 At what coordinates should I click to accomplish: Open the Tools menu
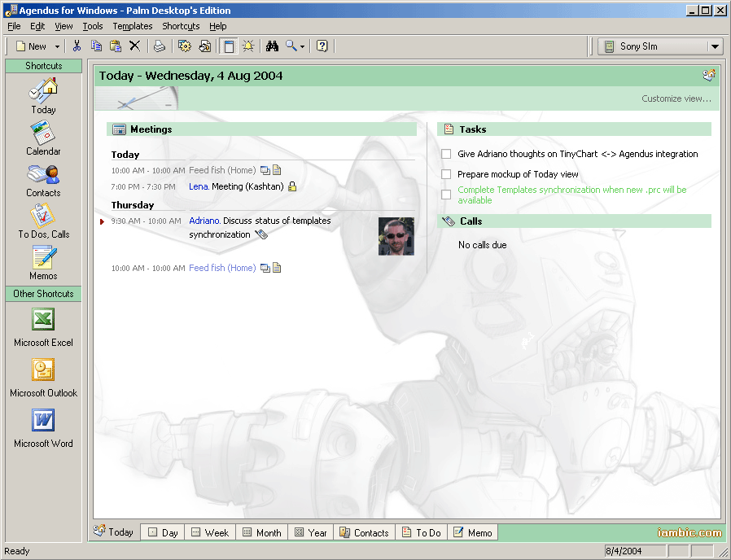pos(92,26)
